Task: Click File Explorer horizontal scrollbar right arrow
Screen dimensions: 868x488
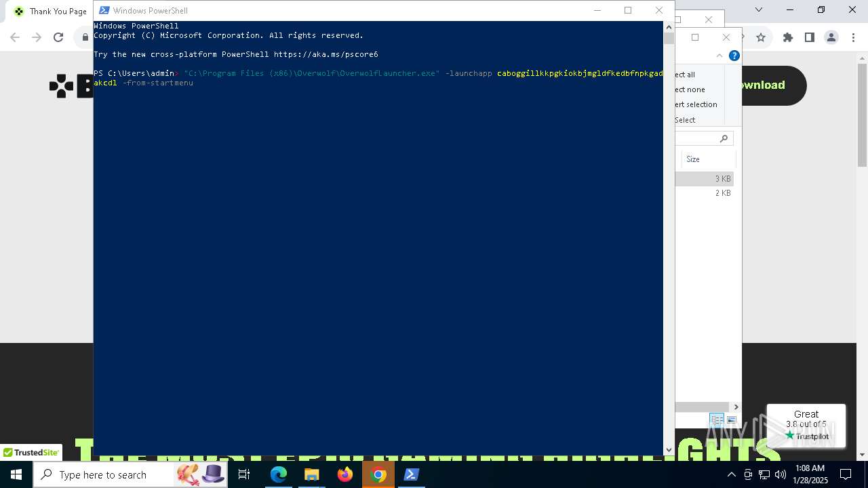Action: 736,407
